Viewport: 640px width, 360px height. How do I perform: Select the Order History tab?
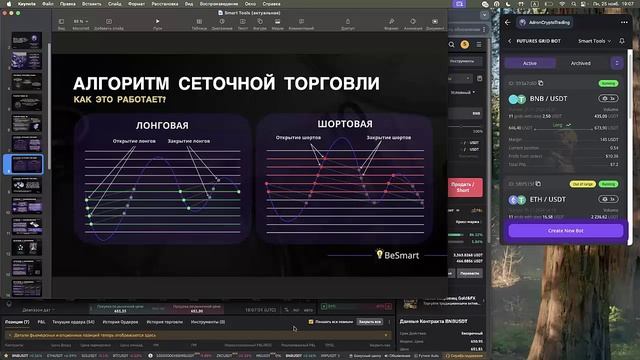[120, 322]
